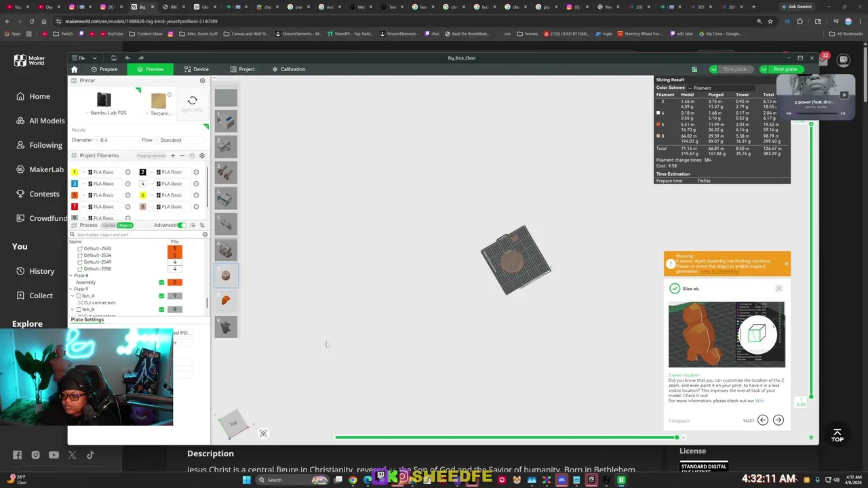The height and width of the screenshot is (488, 868).
Task: Toggle printable checkbox for fish_B
Action: point(161,310)
